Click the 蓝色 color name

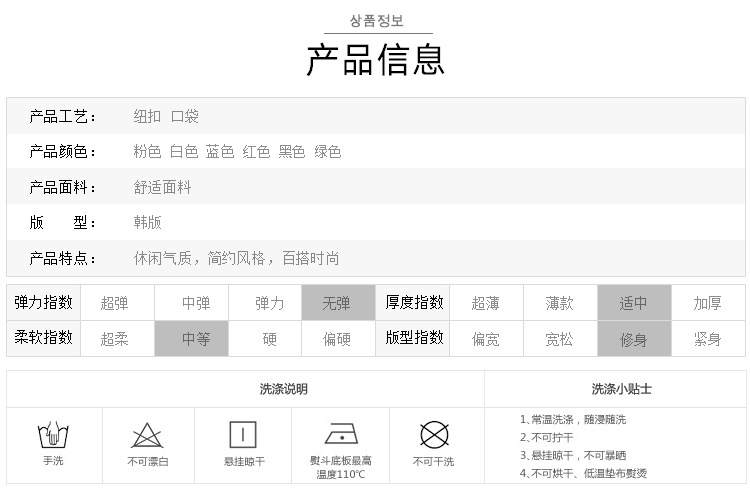[220, 152]
